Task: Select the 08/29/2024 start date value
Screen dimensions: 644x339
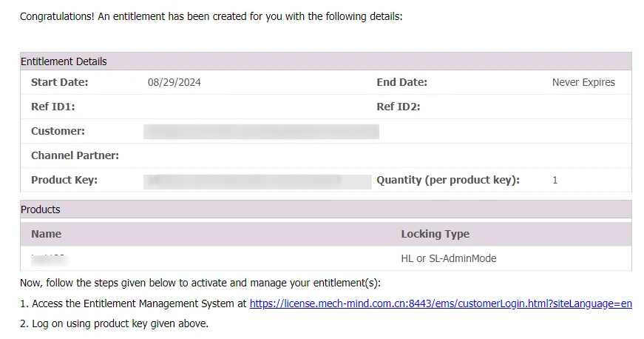Action: click(x=174, y=82)
